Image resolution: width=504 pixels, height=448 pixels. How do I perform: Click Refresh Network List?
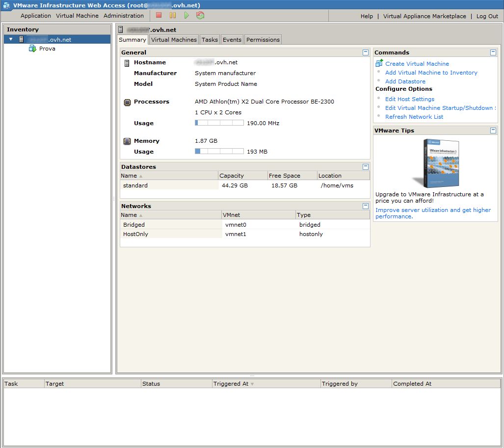(414, 117)
